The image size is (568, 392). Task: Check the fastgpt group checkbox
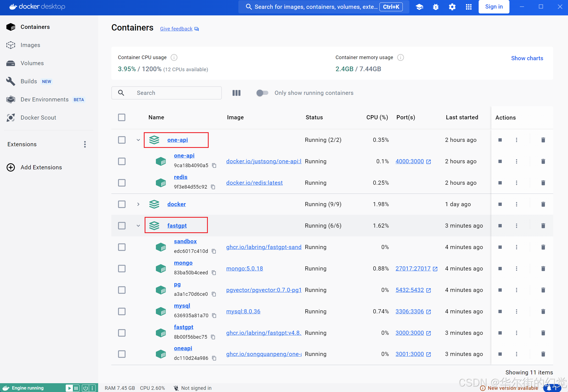click(122, 225)
